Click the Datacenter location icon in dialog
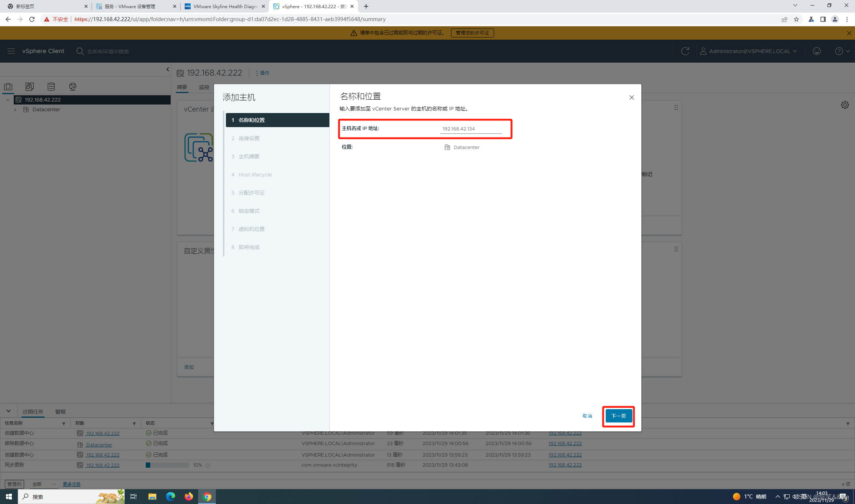This screenshot has height=504, width=855. (447, 147)
